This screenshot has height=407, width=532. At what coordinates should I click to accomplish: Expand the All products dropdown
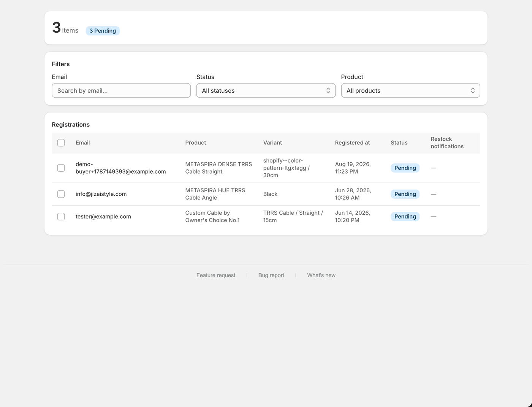[410, 90]
